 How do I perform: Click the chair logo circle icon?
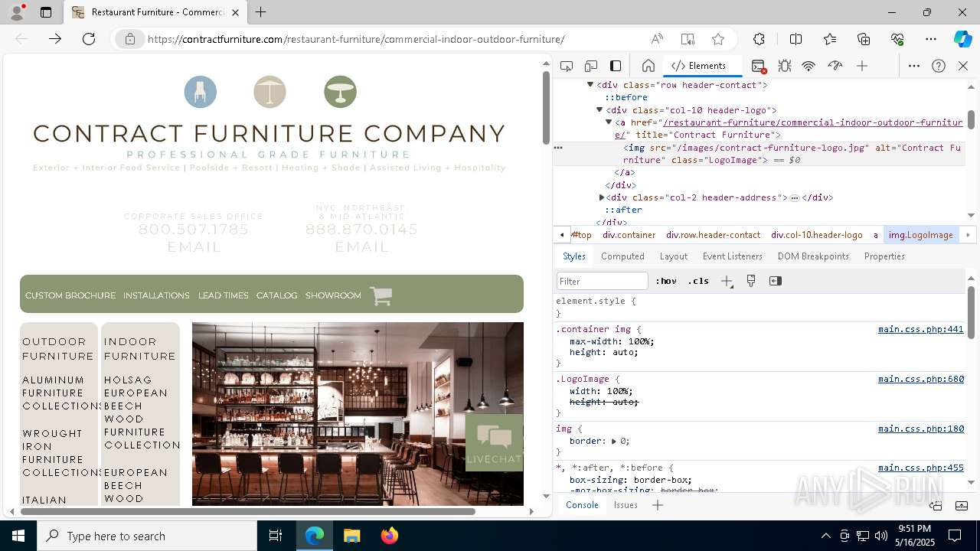click(x=201, y=92)
